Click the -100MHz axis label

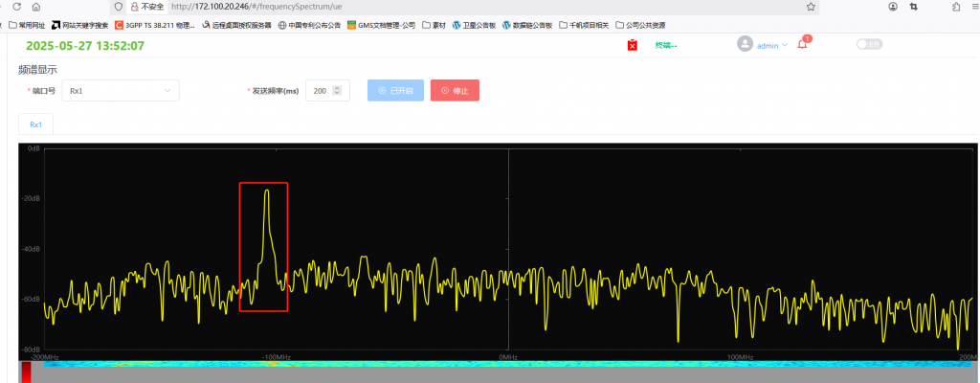[x=275, y=357]
